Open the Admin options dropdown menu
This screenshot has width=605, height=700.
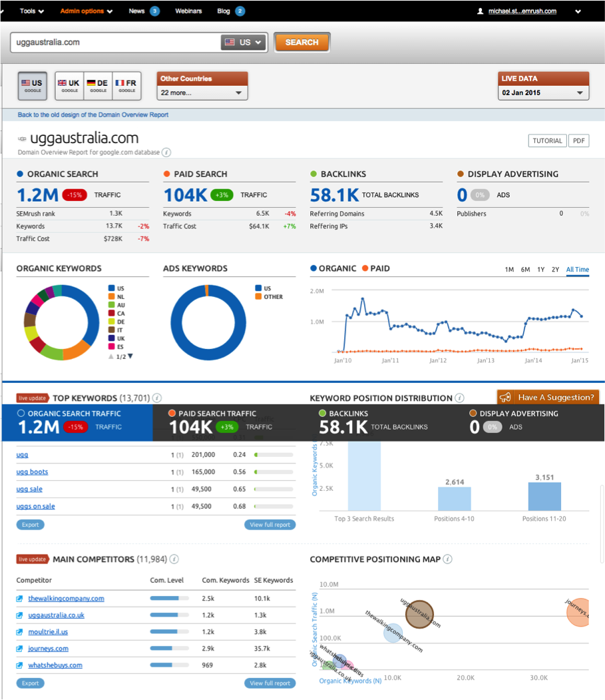[x=87, y=11]
